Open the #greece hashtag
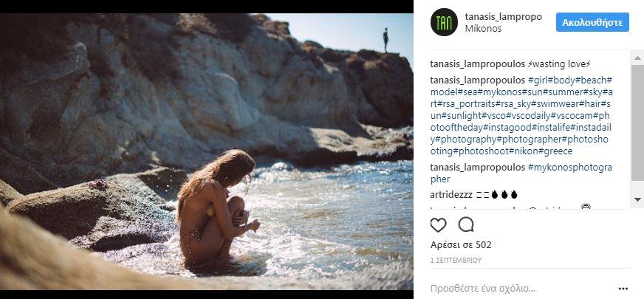 coord(559,151)
